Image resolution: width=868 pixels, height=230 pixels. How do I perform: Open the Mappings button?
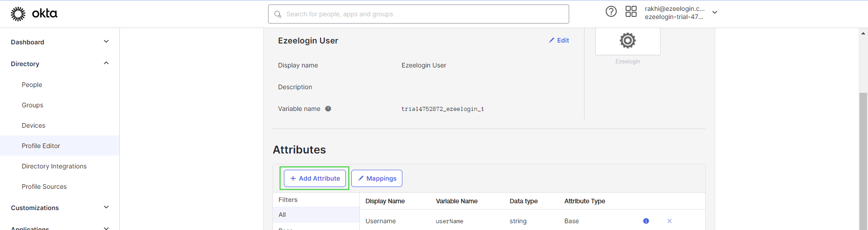point(377,178)
